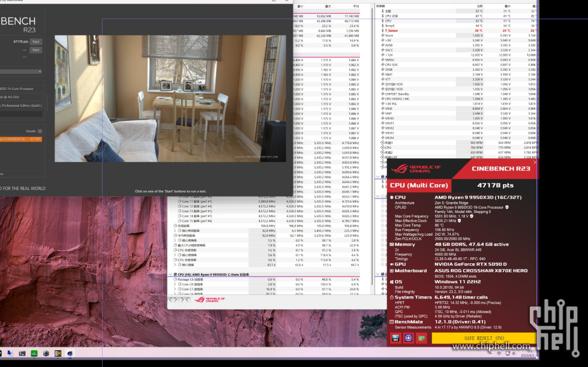Click the expand arrows in HWiNFO bottom toolbar
The image size is (588, 367).
[x=174, y=299]
